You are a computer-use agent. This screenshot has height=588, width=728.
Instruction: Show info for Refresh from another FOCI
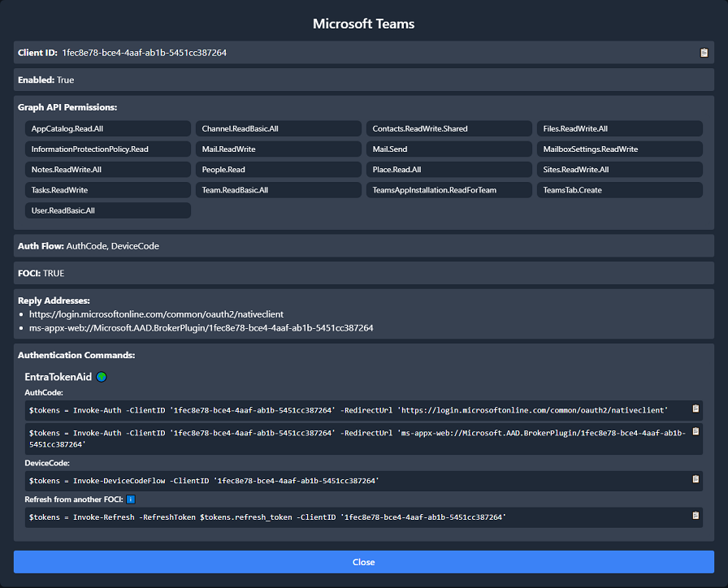click(131, 499)
